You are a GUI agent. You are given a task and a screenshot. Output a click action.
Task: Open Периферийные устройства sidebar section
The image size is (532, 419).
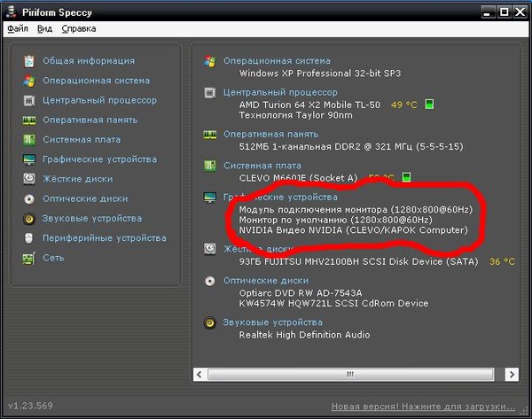105,238
